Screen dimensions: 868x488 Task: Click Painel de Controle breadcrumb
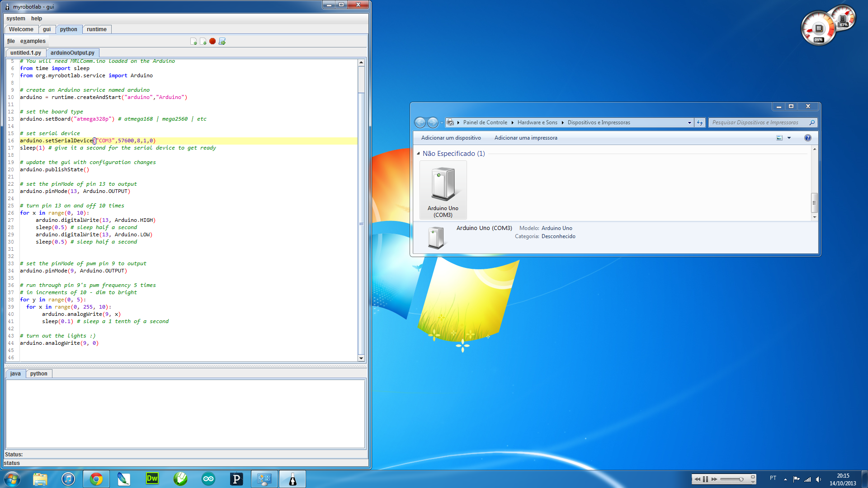pyautogui.click(x=485, y=122)
